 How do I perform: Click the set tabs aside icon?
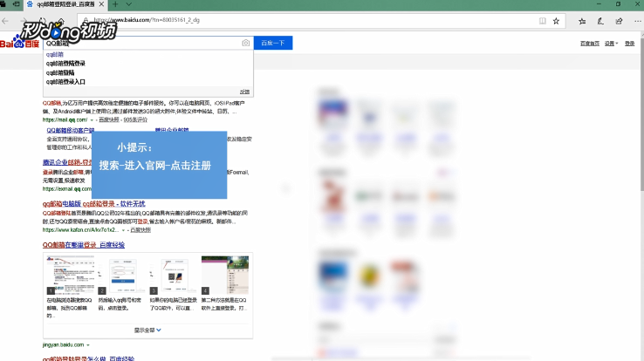click(17, 4)
